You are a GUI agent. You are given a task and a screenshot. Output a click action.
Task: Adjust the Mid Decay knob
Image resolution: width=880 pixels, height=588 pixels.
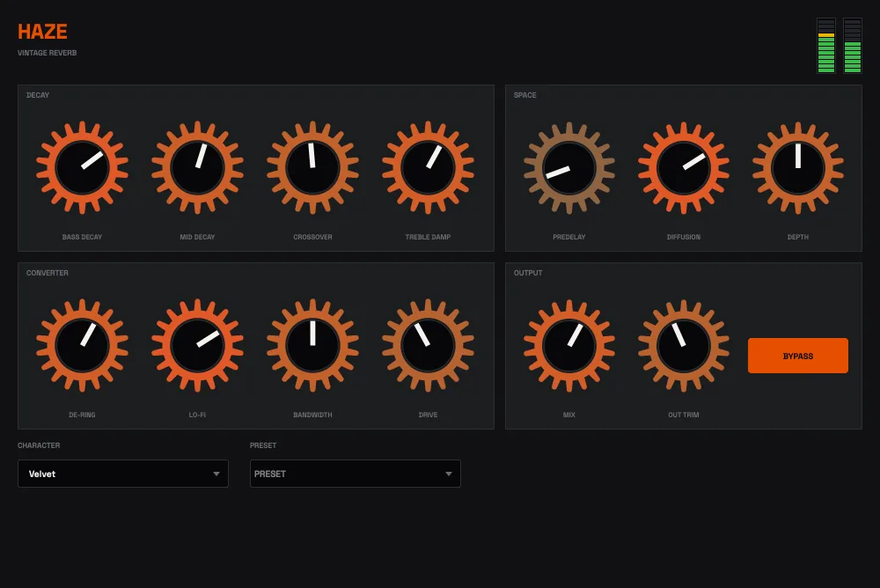pyautogui.click(x=197, y=167)
